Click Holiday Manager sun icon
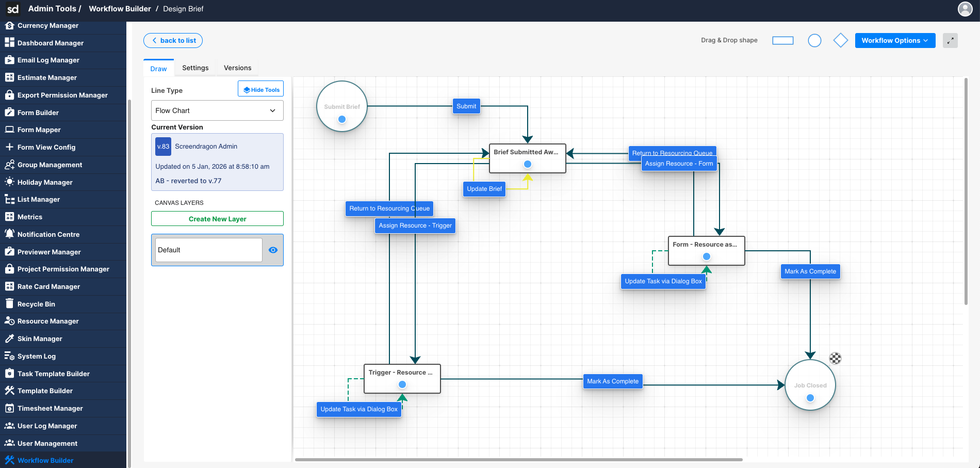Image resolution: width=980 pixels, height=468 pixels. (x=9, y=182)
